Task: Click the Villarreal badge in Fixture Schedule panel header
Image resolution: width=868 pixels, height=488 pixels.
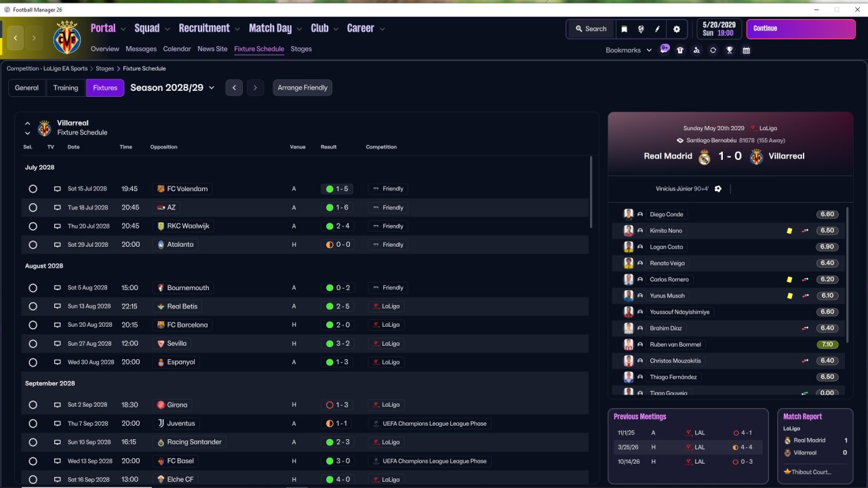Action: [44, 128]
